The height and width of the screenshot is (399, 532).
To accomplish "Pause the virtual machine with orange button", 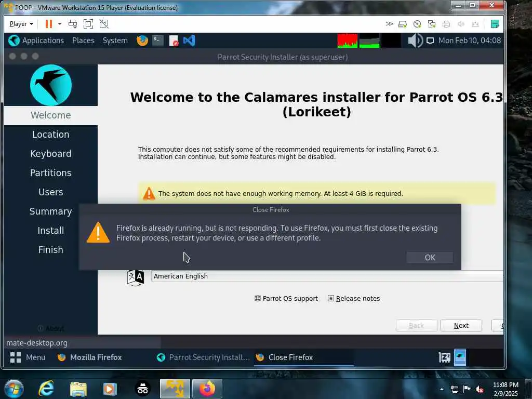I will (x=48, y=24).
